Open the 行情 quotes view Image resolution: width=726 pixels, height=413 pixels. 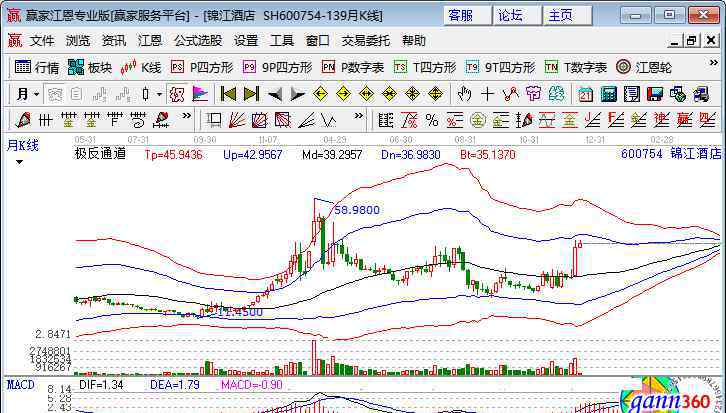point(37,68)
